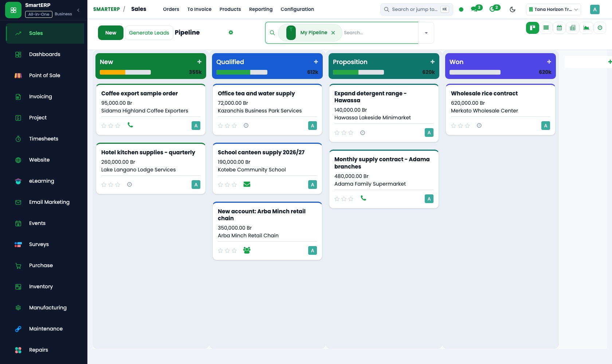Open the Reporting menu
The width and height of the screenshot is (612, 364).
(x=260, y=9)
